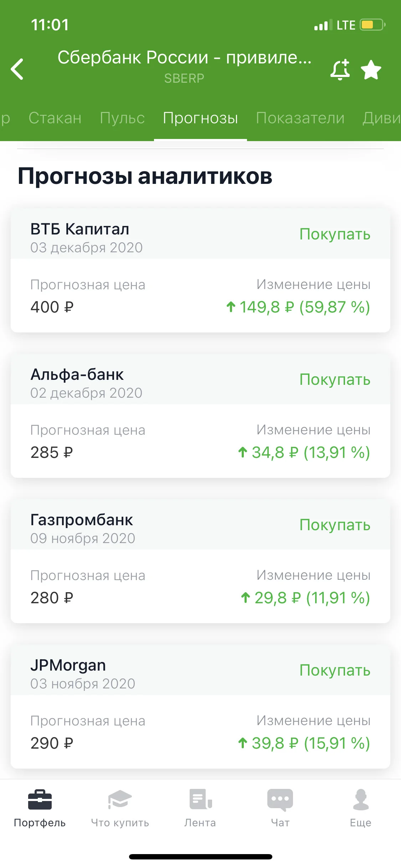Add a price alert with bell icon

pyautogui.click(x=340, y=70)
